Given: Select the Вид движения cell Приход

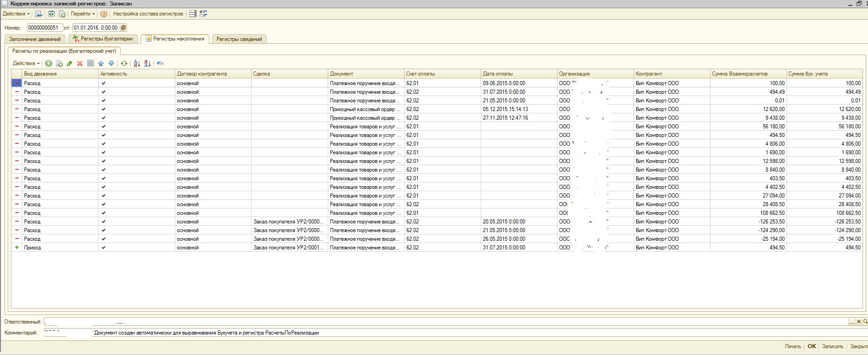Looking at the screenshot, I should click(60, 248).
